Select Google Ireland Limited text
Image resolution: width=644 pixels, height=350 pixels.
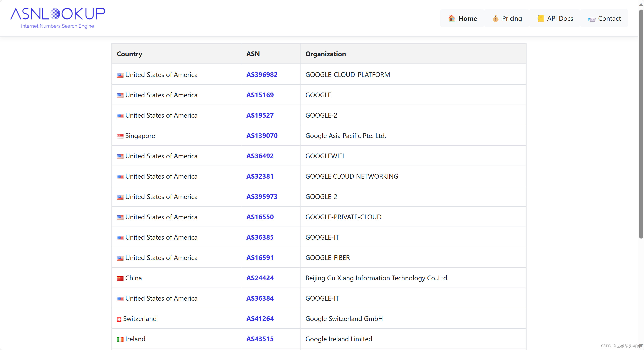[339, 339]
